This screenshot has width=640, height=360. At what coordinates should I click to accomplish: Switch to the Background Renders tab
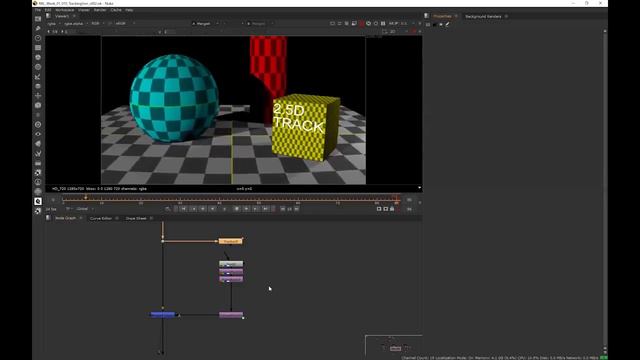(483, 16)
